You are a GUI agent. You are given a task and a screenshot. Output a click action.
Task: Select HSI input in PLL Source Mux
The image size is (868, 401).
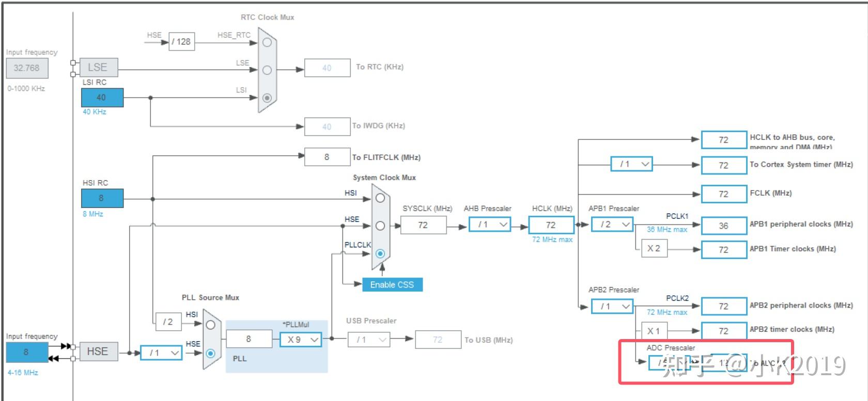coord(210,325)
